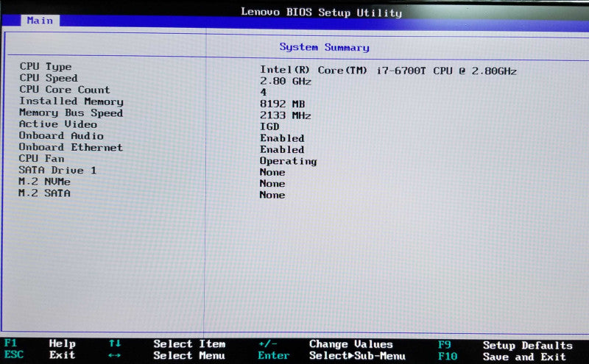The image size is (589, 364).
Task: Click the F1 key hint
Action: tap(10, 343)
